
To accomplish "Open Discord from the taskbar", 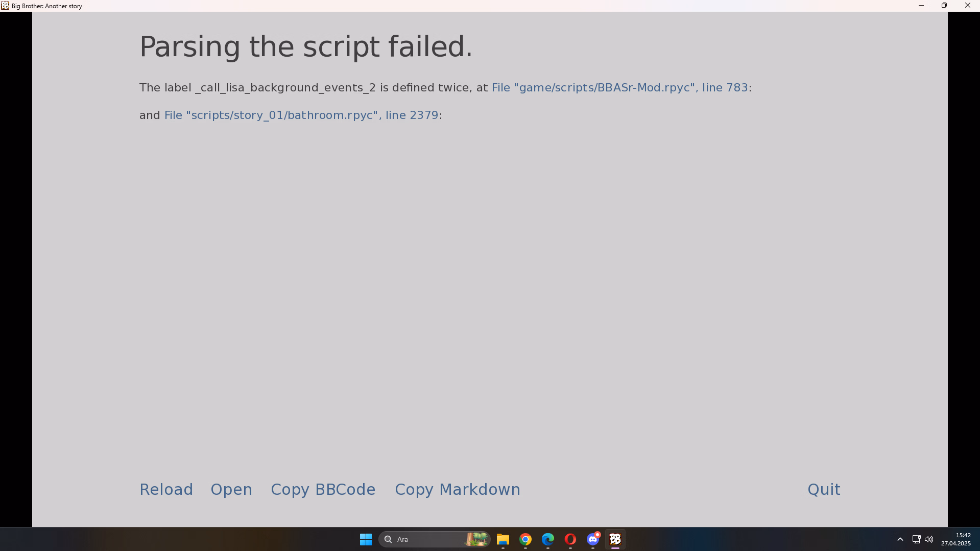I will coord(593,539).
